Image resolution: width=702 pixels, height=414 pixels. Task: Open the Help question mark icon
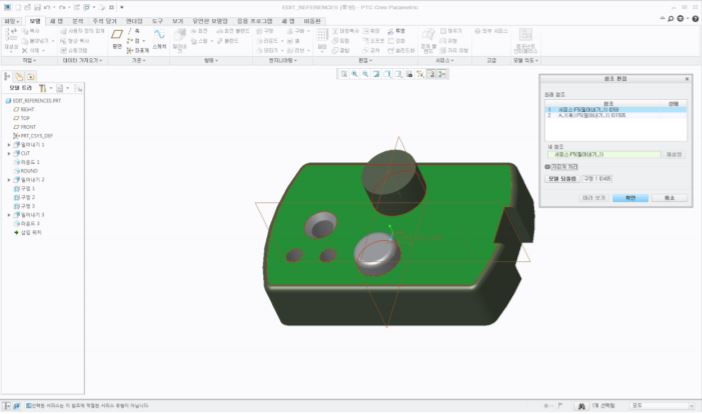[x=695, y=19]
